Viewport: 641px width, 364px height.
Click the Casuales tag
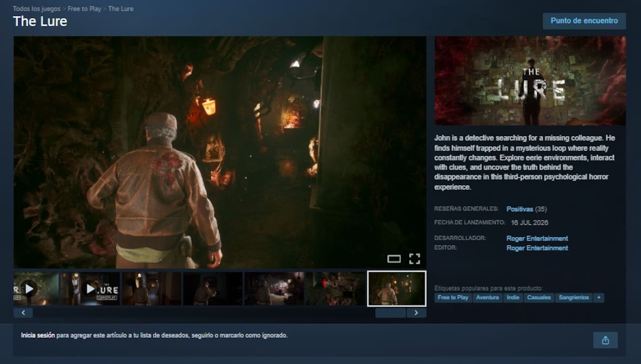click(538, 298)
